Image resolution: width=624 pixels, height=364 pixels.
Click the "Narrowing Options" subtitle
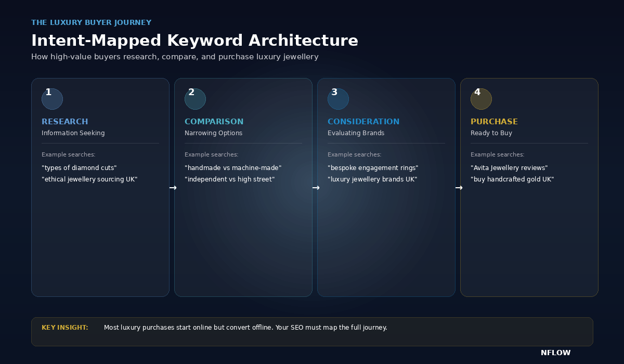coord(213,133)
